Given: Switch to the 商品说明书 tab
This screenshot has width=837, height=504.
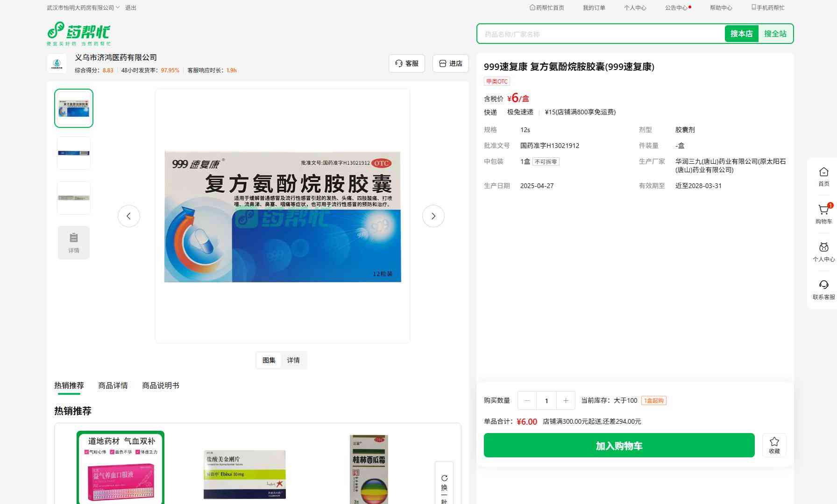Looking at the screenshot, I should coord(160,385).
